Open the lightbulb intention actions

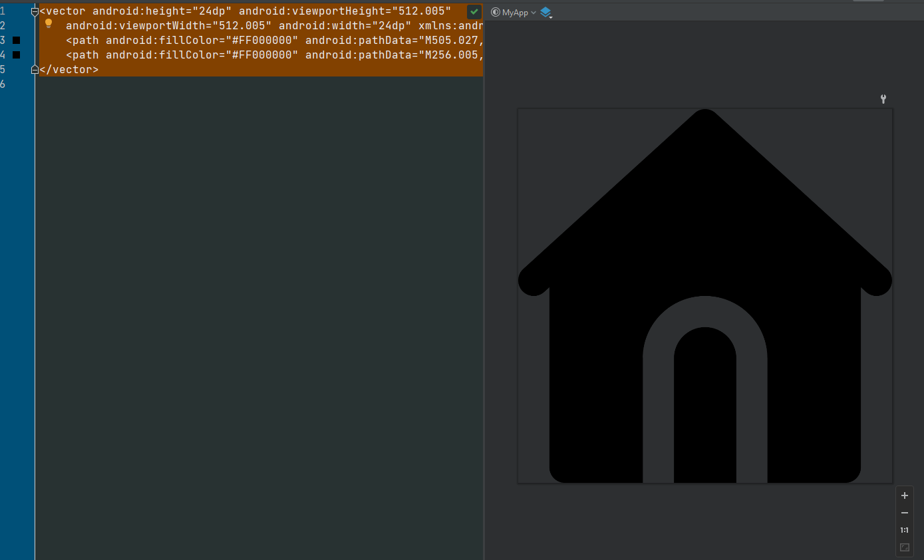[48, 23]
